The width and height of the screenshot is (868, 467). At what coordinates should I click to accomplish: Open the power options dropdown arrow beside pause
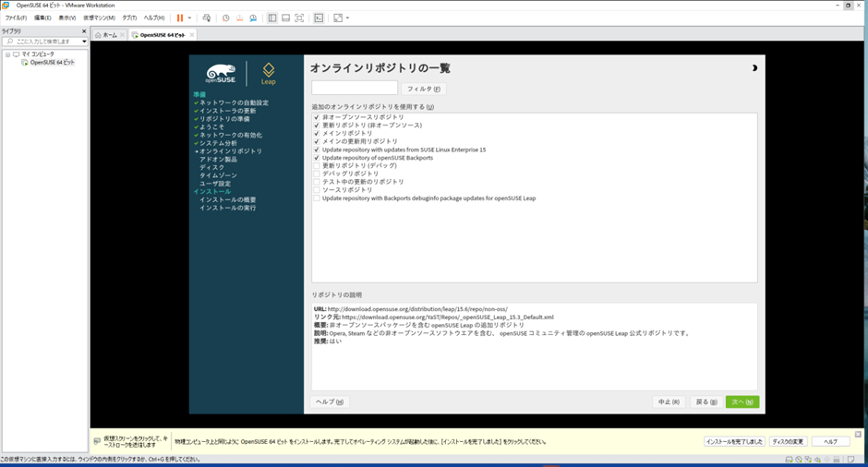tap(190, 18)
